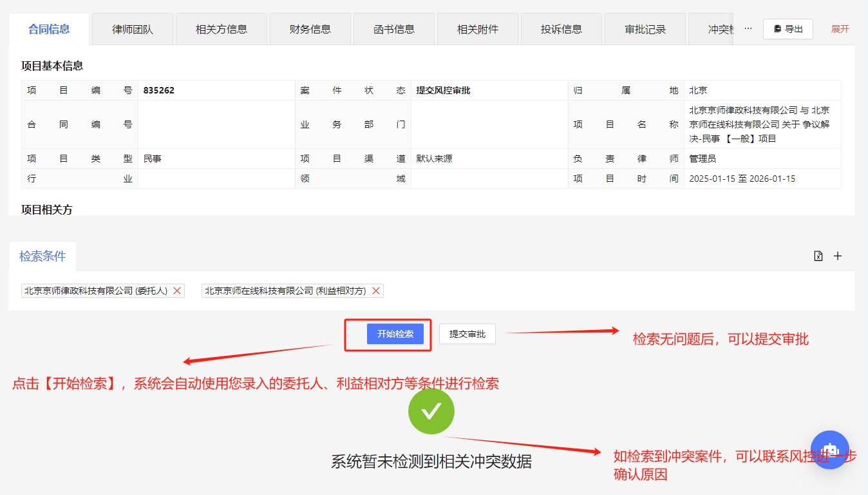Switch to the 律师团队 tab
868x495 pixels.
tap(133, 29)
